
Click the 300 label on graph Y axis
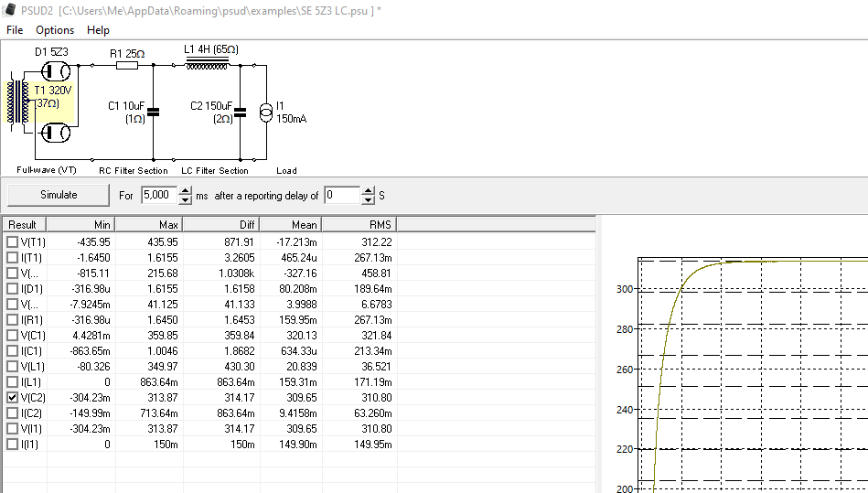tap(625, 289)
